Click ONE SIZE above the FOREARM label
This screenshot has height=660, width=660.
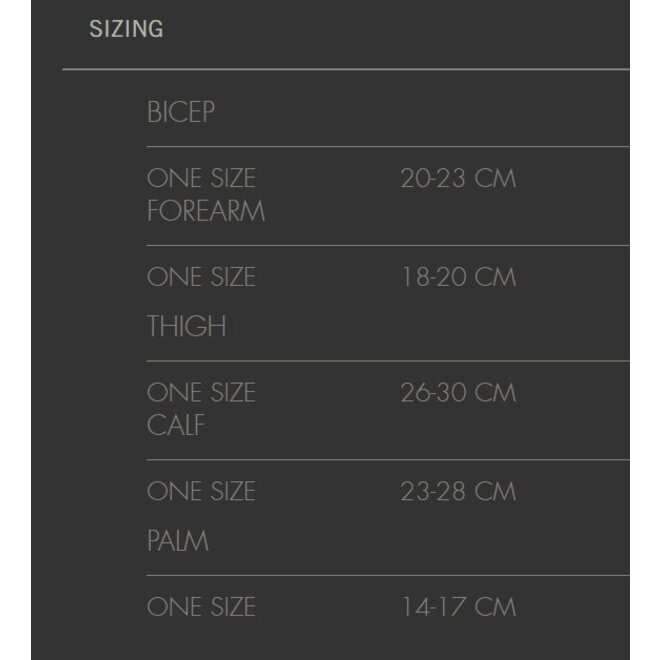click(x=201, y=179)
